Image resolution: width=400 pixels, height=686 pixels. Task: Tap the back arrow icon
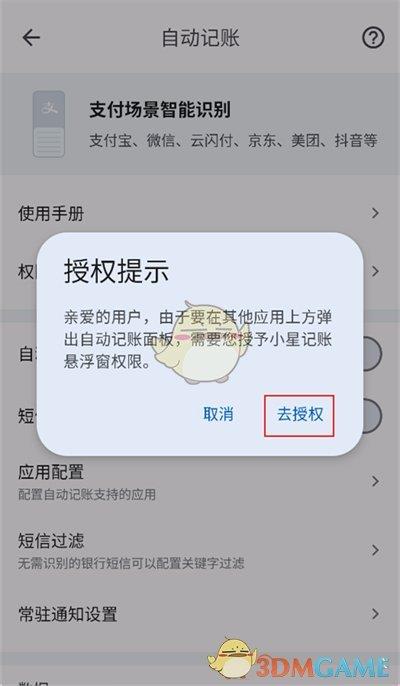coord(31,38)
